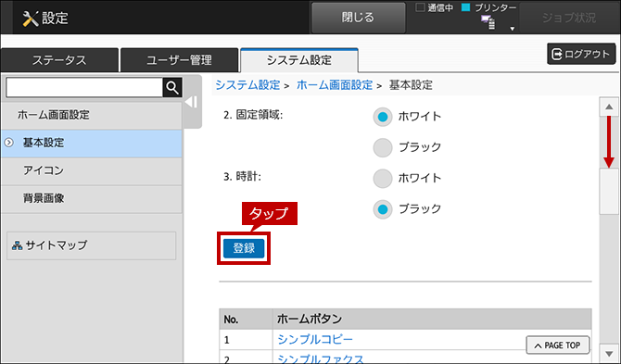Click the settings wrench icon

point(30,19)
